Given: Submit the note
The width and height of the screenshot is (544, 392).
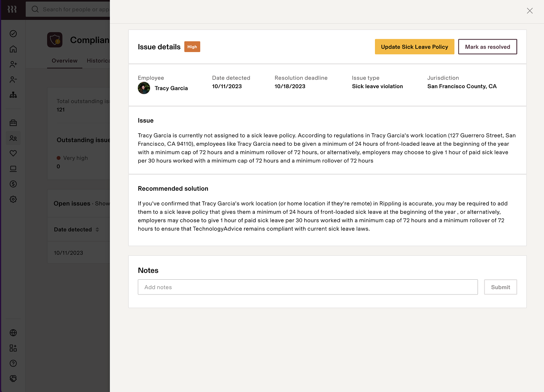Looking at the screenshot, I should pyautogui.click(x=500, y=287).
